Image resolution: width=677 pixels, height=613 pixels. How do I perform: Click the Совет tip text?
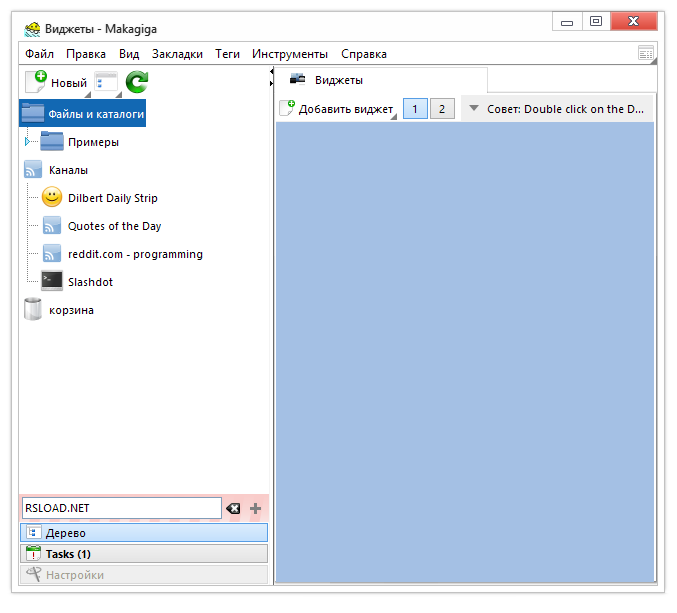pyautogui.click(x=565, y=109)
